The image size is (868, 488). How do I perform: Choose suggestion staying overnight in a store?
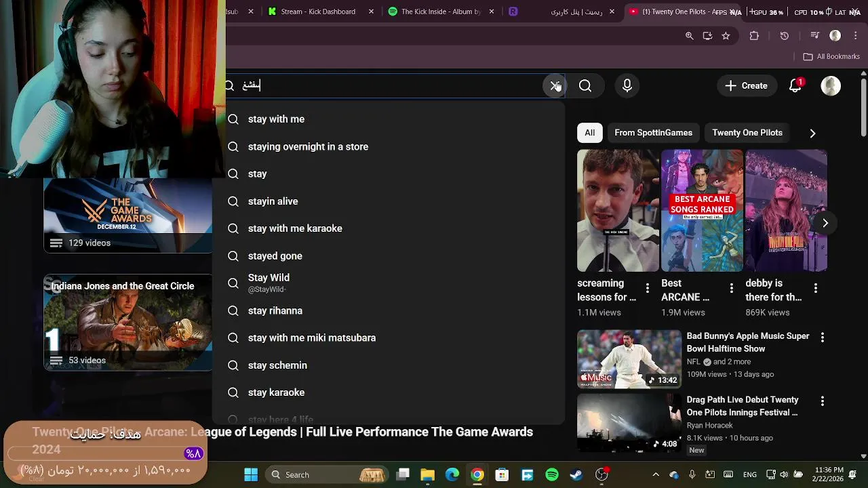point(389,146)
